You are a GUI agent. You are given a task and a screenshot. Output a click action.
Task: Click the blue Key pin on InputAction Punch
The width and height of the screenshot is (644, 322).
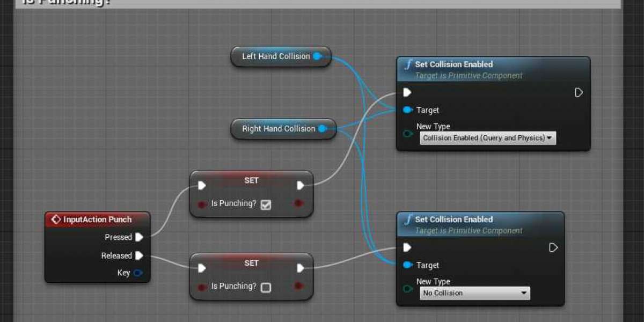tap(139, 273)
